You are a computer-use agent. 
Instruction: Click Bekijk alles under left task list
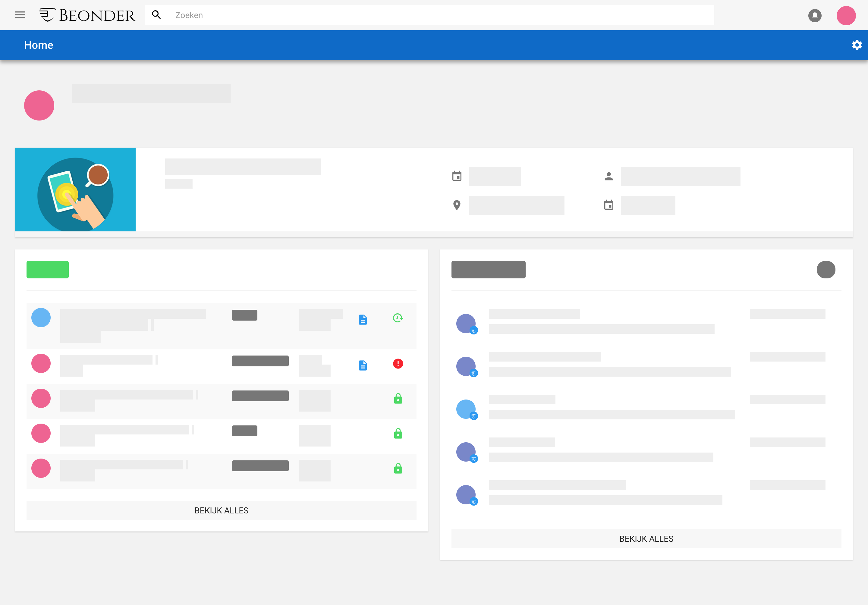[x=221, y=510]
